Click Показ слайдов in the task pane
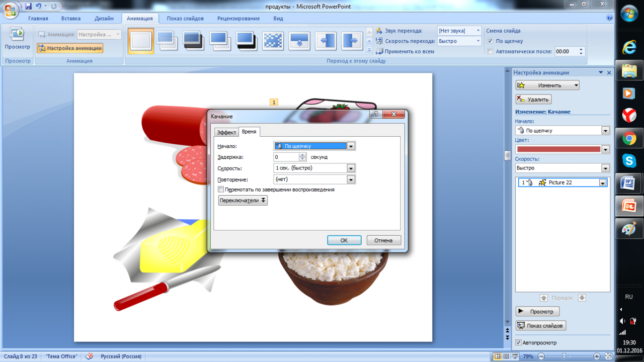This screenshot has width=644, height=362. click(x=541, y=326)
